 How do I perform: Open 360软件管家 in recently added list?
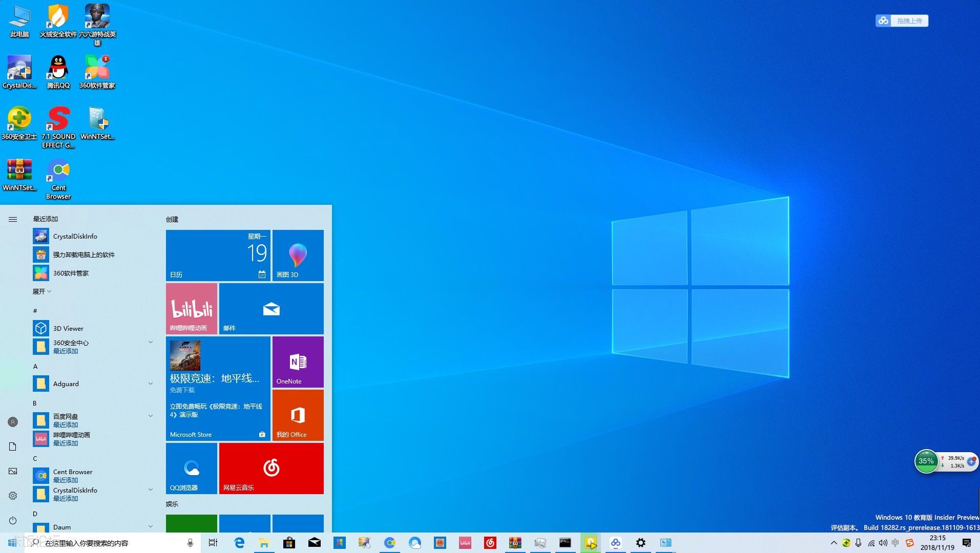coord(93,273)
